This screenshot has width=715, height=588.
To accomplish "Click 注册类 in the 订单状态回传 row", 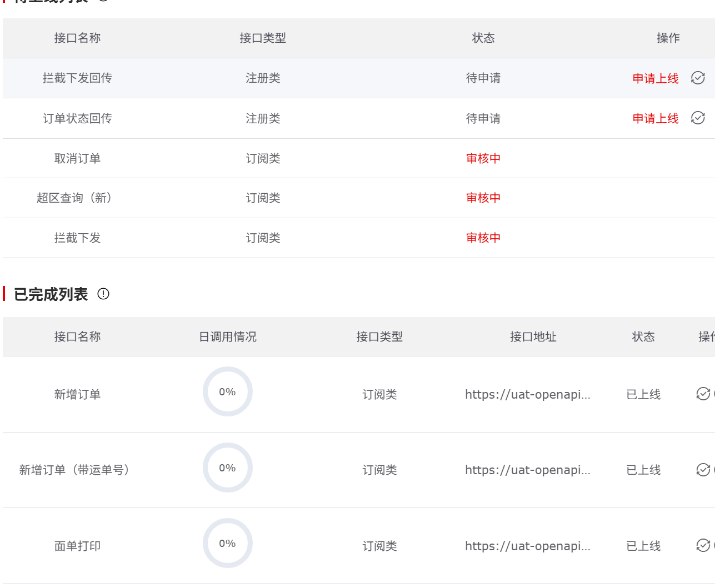I will point(263,118).
